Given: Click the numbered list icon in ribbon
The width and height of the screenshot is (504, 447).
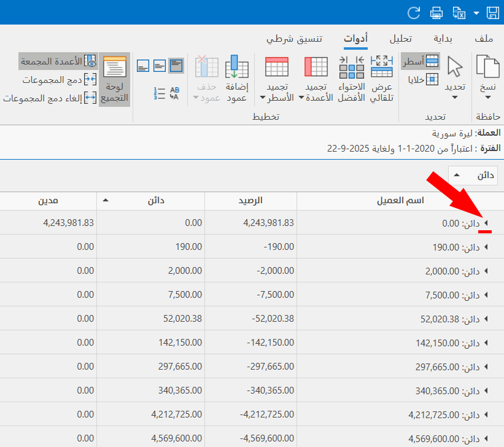Looking at the screenshot, I should pos(160,93).
